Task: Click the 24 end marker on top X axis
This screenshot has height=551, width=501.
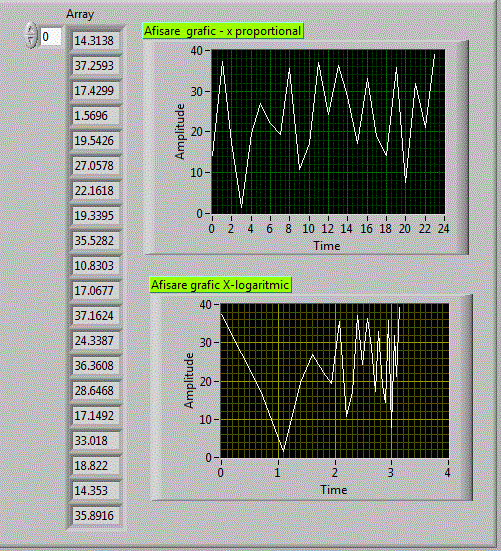Action: (444, 229)
